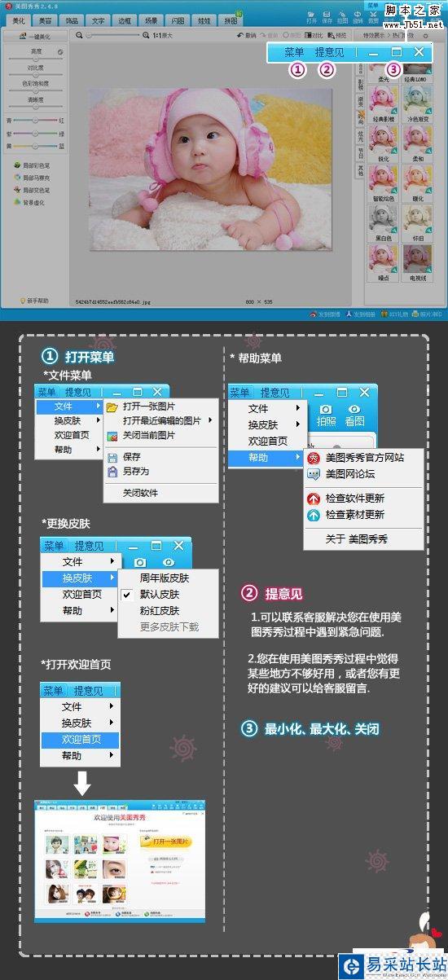
Task: Expand highlighted 文件 entry beside 打开一张图片 submenu
Action: click(x=70, y=405)
